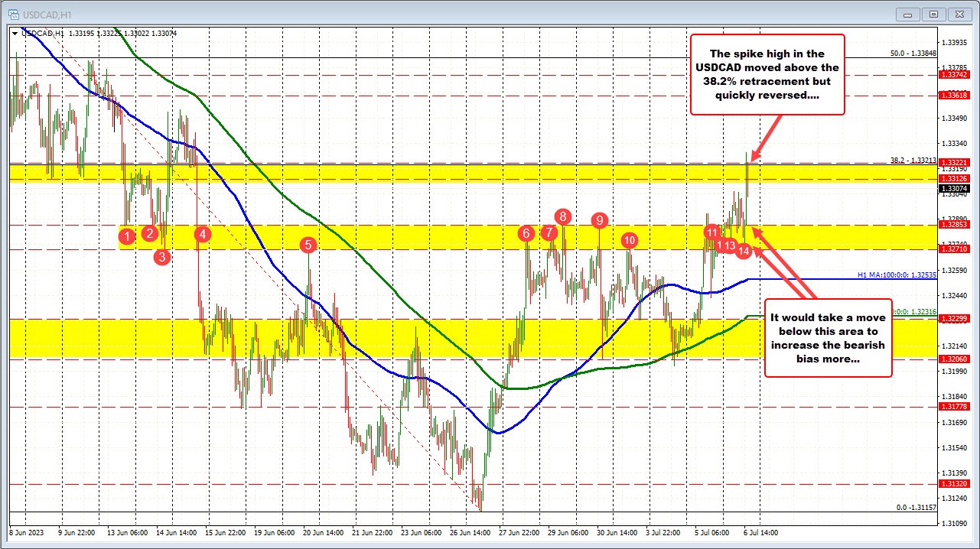Click the bearish bias annotation box
This screenshot has height=549, width=980.
coord(828,338)
